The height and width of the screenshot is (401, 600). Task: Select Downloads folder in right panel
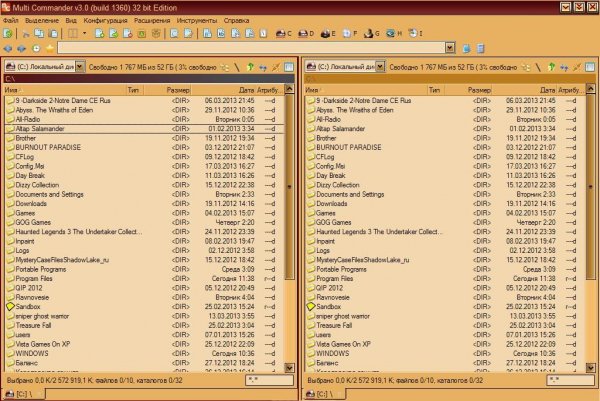(x=445, y=204)
